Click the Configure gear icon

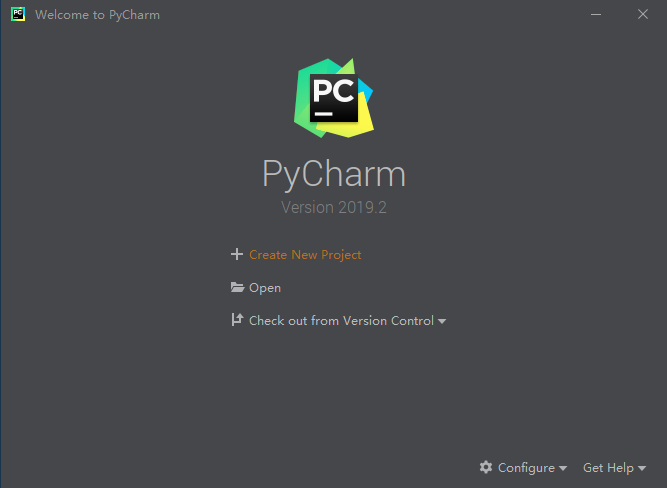click(486, 467)
